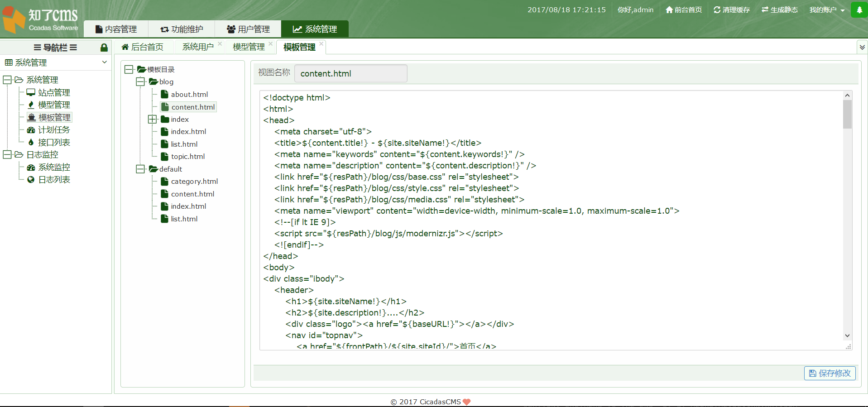Click the index folder icon under blog

pos(165,119)
